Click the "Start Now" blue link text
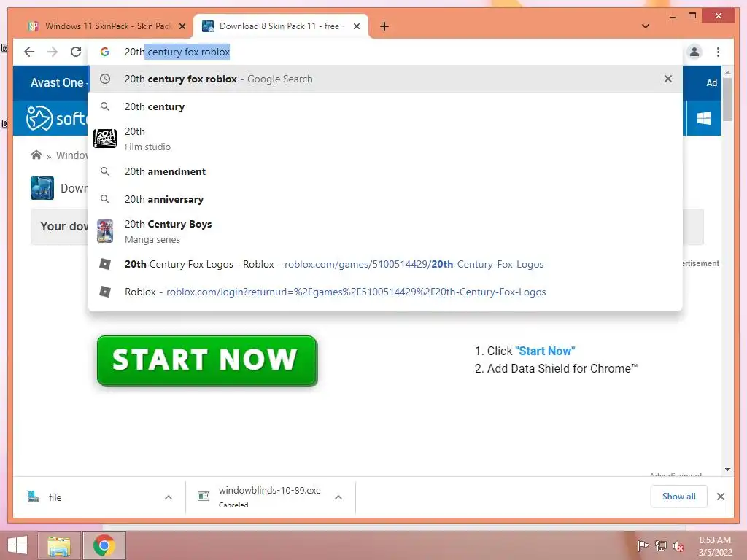Screen dimensions: 747x560 pos(545,351)
